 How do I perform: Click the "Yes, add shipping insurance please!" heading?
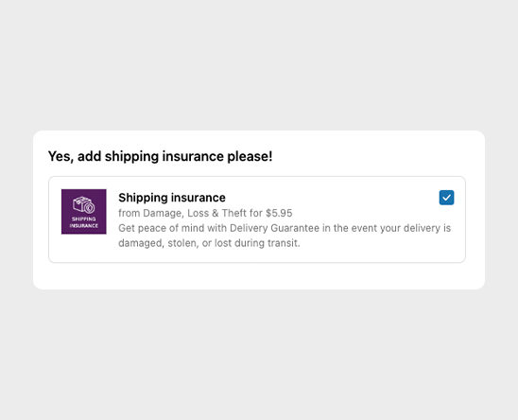pyautogui.click(x=161, y=156)
